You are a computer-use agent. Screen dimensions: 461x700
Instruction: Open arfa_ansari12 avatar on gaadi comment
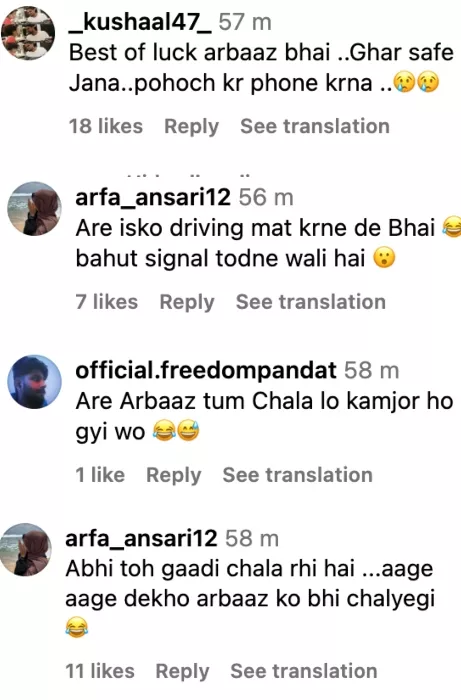26,550
